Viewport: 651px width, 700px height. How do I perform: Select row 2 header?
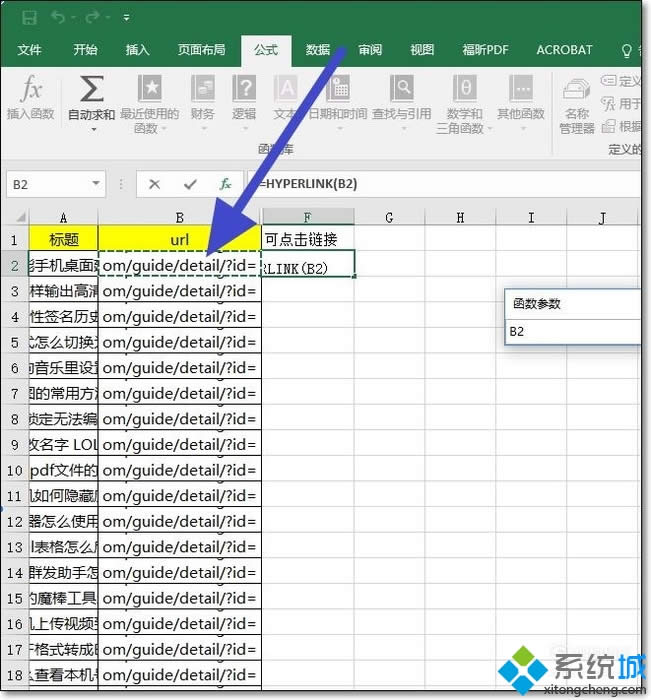click(x=15, y=266)
